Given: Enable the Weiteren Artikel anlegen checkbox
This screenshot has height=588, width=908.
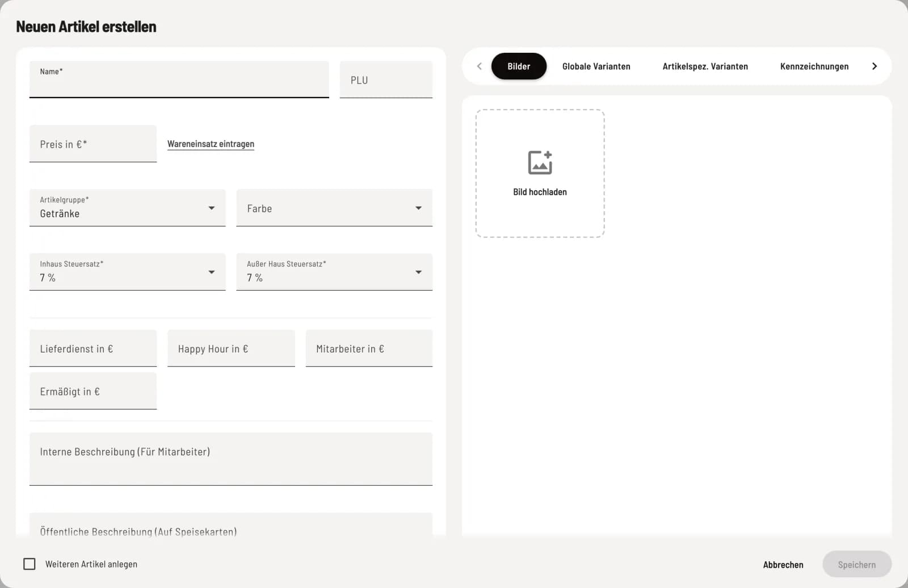Looking at the screenshot, I should coord(30,564).
